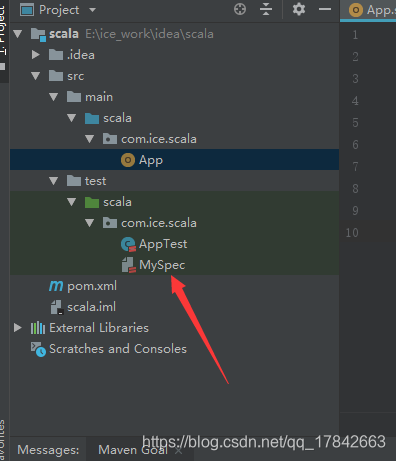Click the External Libraries bars icon
Image resolution: width=396 pixels, height=461 pixels.
click(38, 328)
